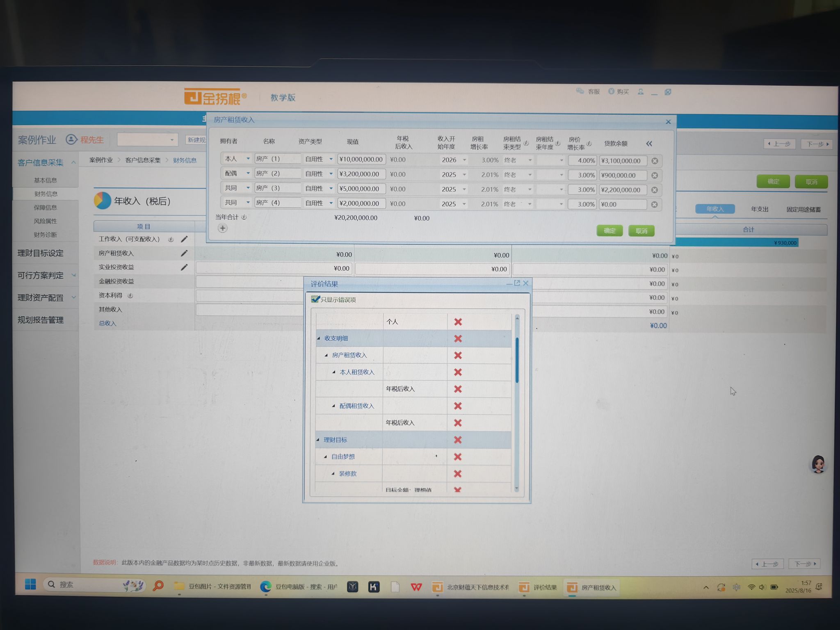Screen dimensions: 840x630
Task: Collapse 收支明细 tree node
Action: (318, 338)
